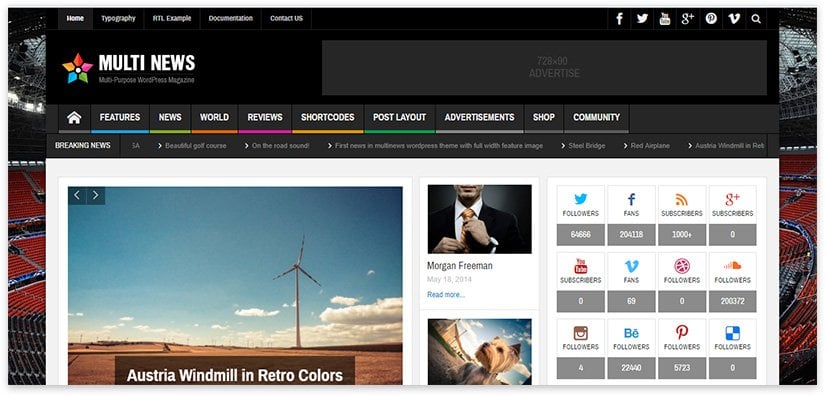The image size is (825, 396).
Task: Click the 1000+ RSS subscribers count
Action: click(682, 235)
